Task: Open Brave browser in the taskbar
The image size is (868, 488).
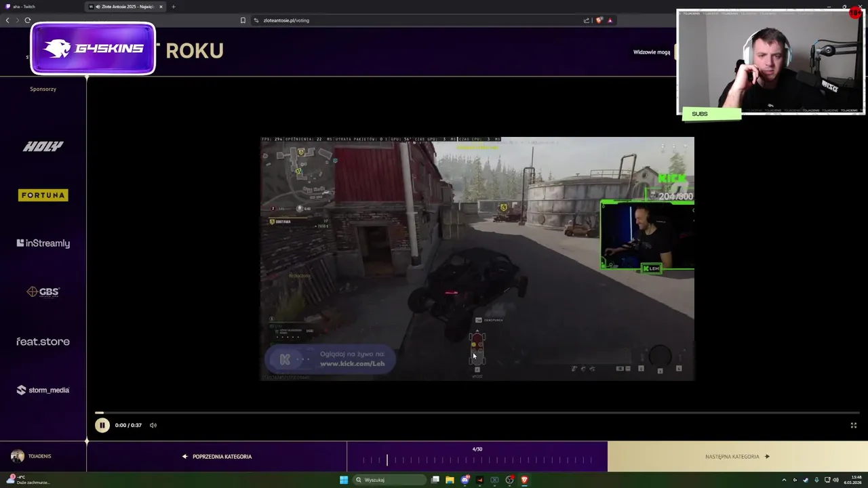Action: (524, 480)
